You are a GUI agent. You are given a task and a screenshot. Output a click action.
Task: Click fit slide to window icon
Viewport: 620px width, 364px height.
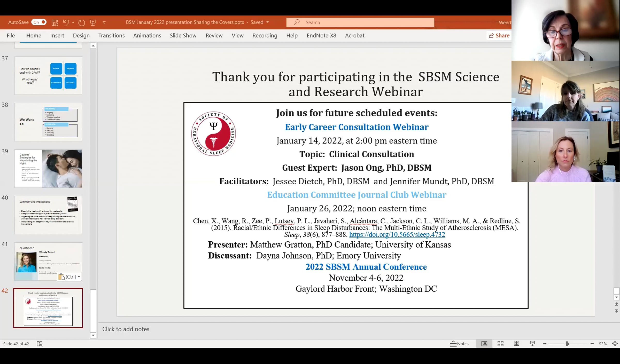point(615,344)
